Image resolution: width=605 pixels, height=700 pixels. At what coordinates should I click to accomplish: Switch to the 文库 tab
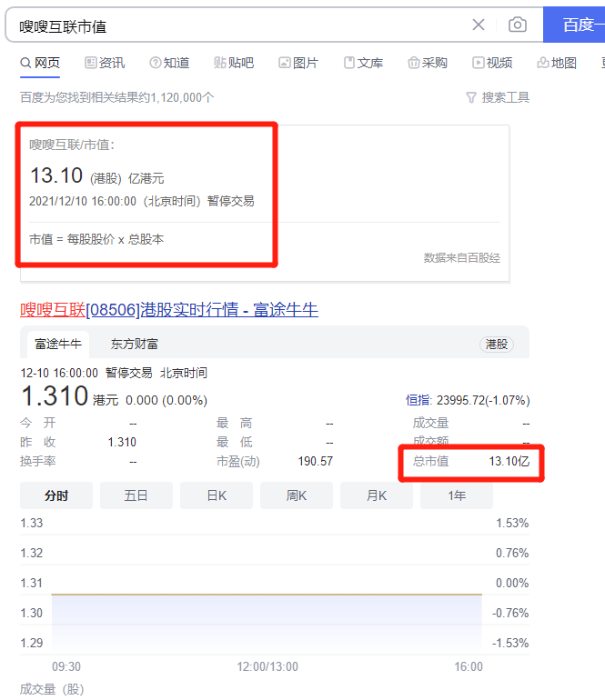pyautogui.click(x=363, y=63)
